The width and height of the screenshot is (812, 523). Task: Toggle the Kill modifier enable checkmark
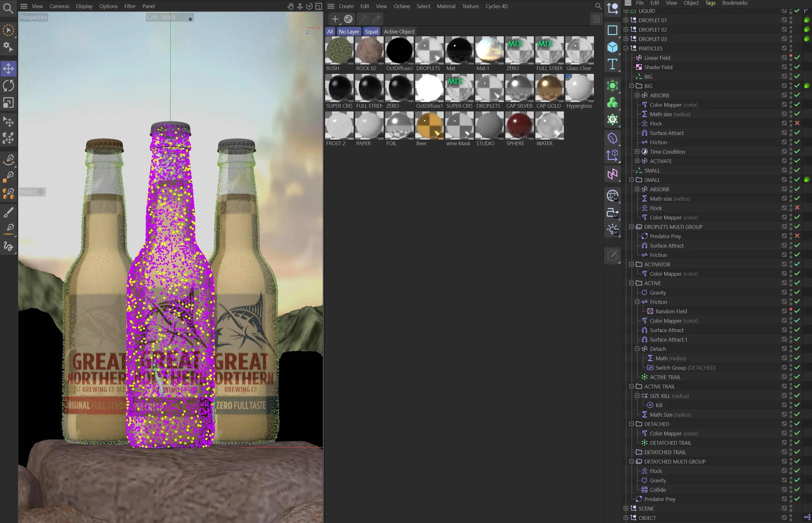(x=797, y=405)
